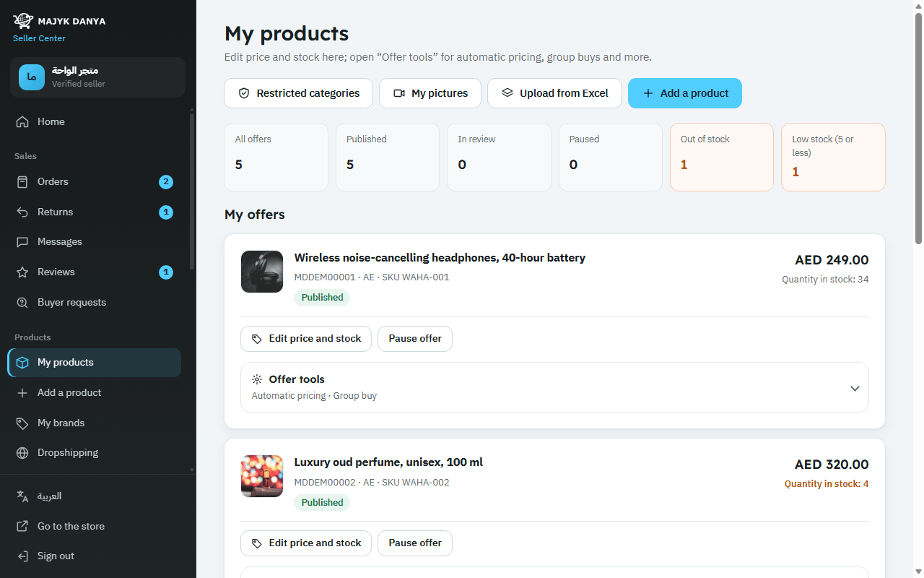The width and height of the screenshot is (924, 578).
Task: Open Restricted categories
Action: coord(298,93)
